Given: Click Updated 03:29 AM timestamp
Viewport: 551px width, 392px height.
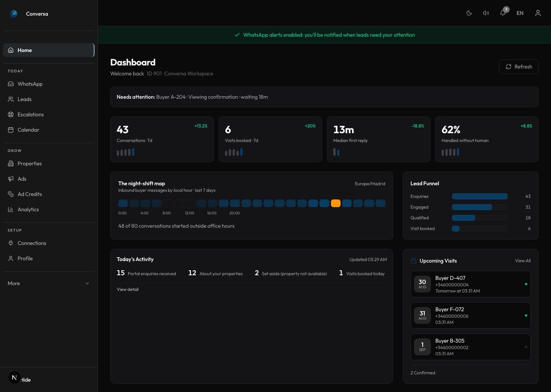Looking at the screenshot, I should click(368, 260).
